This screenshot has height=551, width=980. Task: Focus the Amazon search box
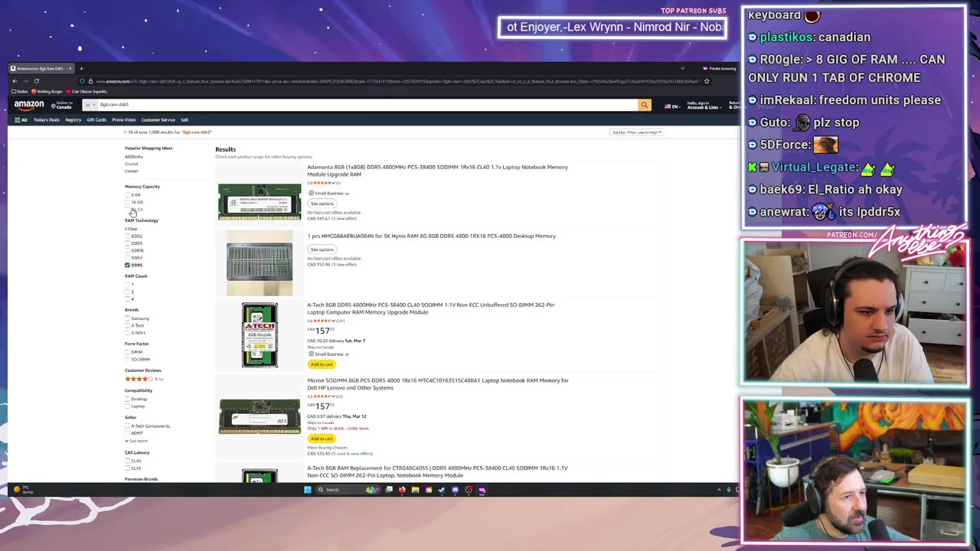[x=367, y=105]
